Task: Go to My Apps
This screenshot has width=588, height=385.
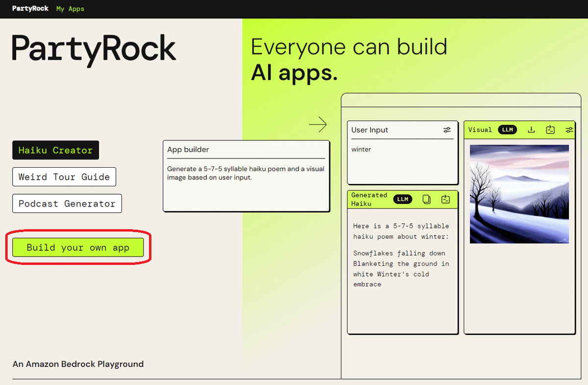Action: 70,9
